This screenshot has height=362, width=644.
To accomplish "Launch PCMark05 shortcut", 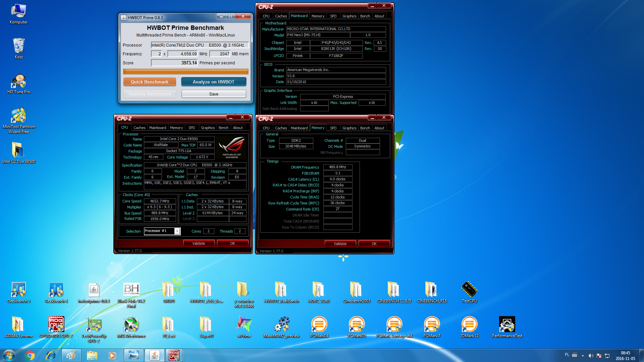I will click(x=357, y=327).
